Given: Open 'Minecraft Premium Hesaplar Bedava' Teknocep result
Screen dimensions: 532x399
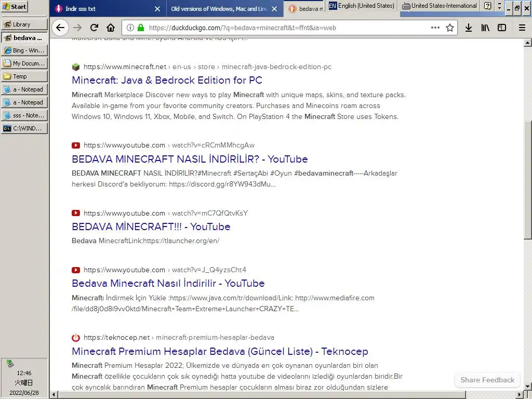Looking at the screenshot, I should pos(220,351).
